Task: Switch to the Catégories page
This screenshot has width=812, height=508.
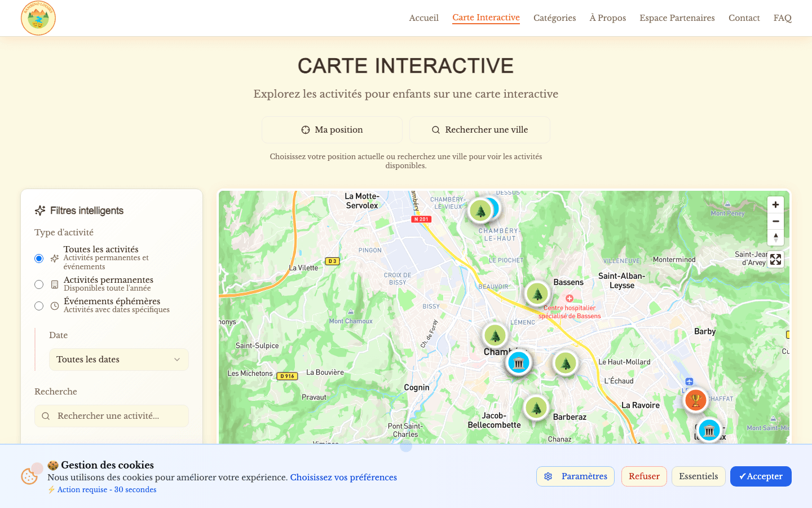Action: (554, 17)
